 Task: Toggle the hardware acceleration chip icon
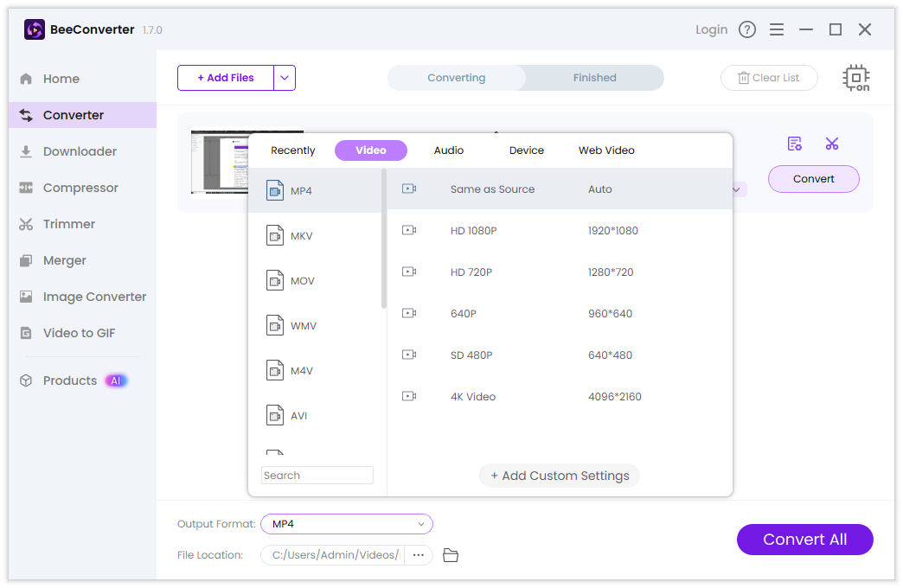coord(856,78)
